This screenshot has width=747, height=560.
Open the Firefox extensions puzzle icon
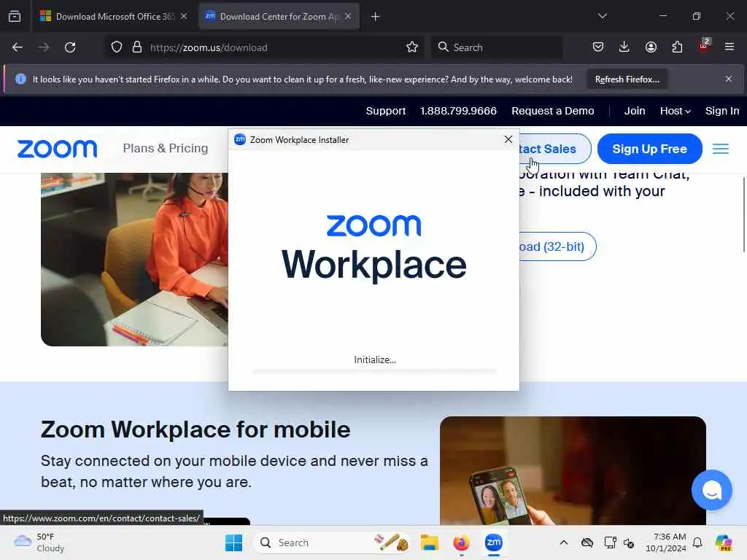677,47
